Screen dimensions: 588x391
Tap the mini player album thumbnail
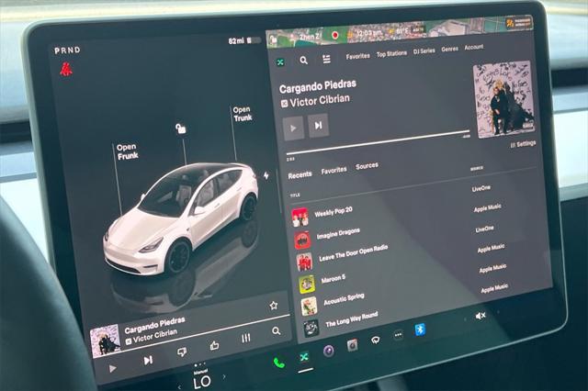click(x=106, y=341)
